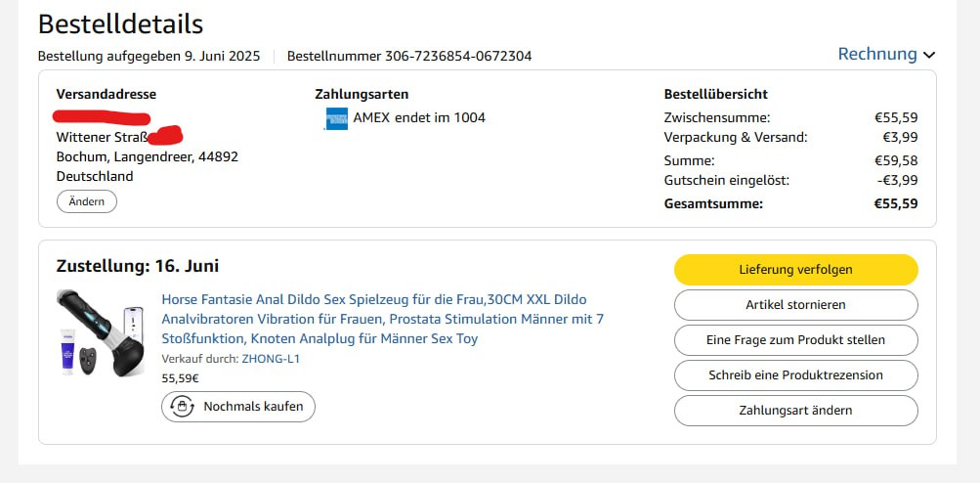Image resolution: width=980 pixels, height=483 pixels.
Task: Choose Eine Frage zum Produkt stellen
Action: pyautogui.click(x=795, y=340)
